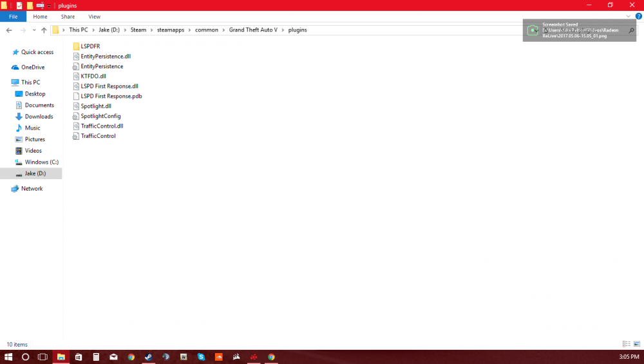Click 'This PC' in address bar

79,30
